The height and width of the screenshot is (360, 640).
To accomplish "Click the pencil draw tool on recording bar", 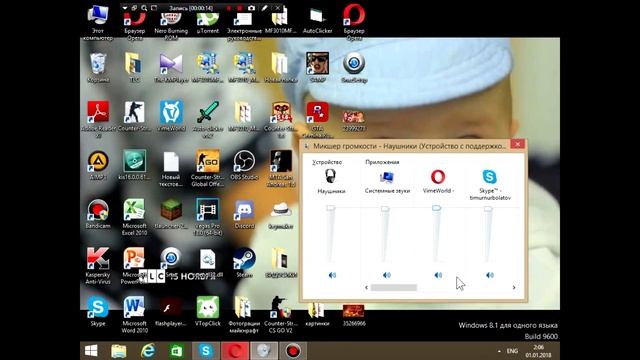I will (x=264, y=8).
